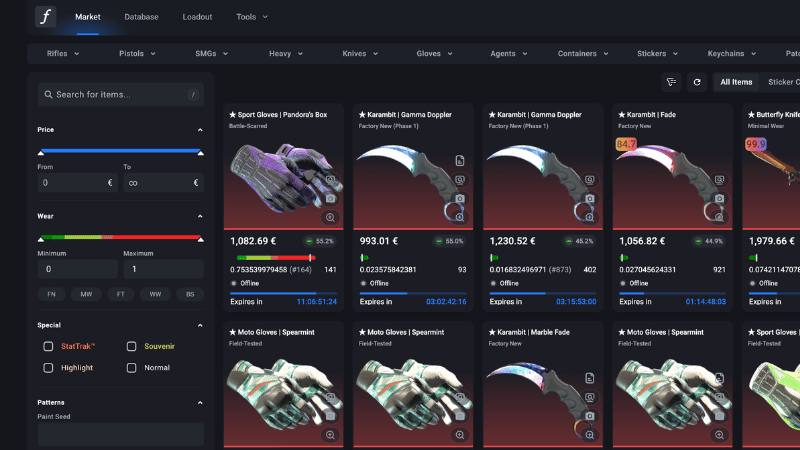Viewport: 800px width, 450px height.
Task: Select the FN wear preset button
Action: point(49,294)
